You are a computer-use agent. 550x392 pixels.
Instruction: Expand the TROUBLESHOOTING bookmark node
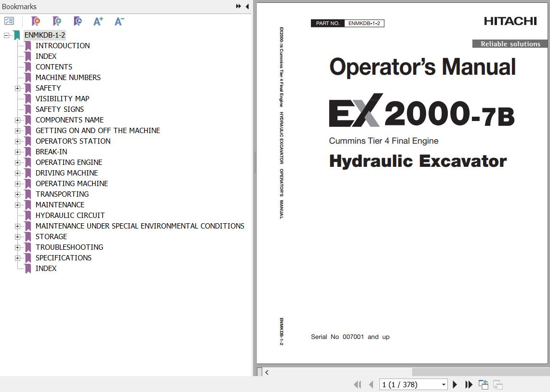(17, 247)
